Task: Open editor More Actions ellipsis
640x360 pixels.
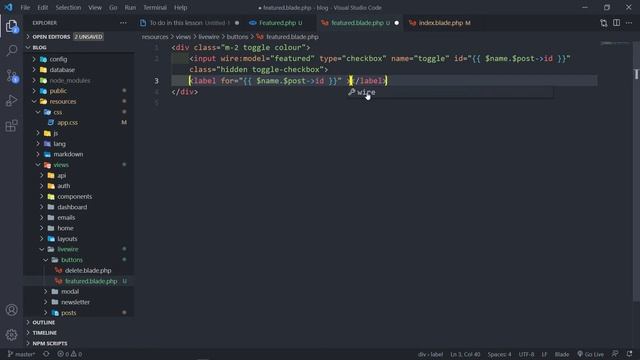Action: [629, 23]
